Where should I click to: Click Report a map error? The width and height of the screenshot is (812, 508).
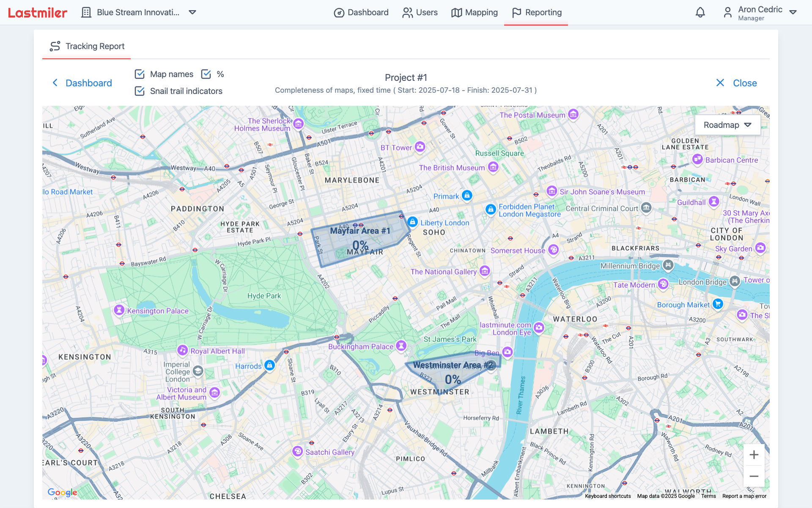744,496
